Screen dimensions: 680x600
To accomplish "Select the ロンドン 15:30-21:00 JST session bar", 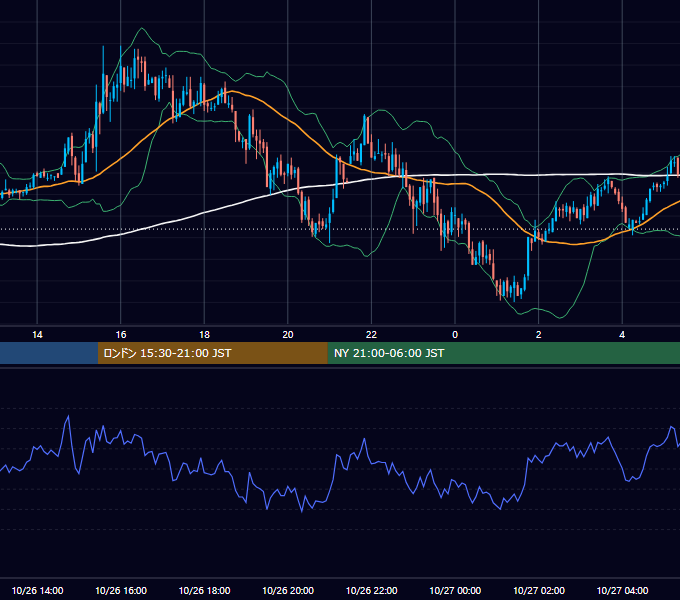I will click(212, 353).
